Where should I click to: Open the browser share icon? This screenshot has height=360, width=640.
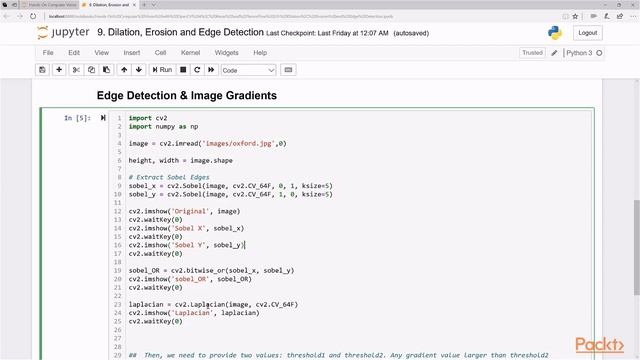pyautogui.click(x=620, y=16)
